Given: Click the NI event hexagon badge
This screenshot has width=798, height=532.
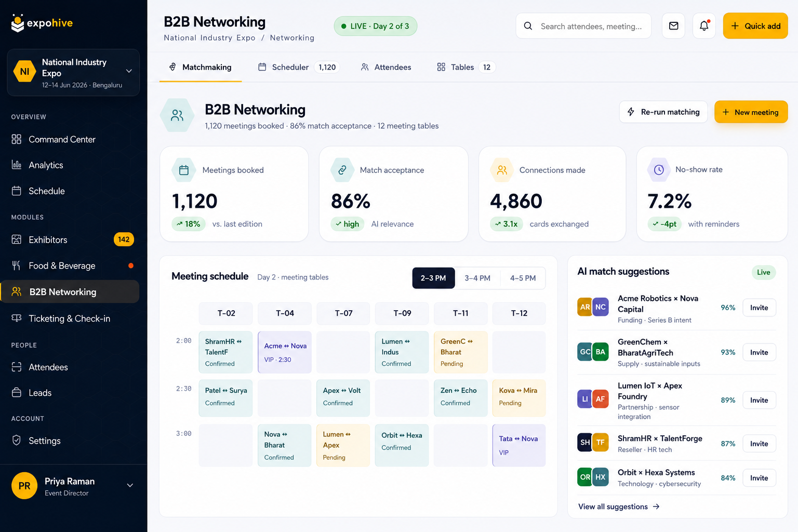Looking at the screenshot, I should coord(24,72).
